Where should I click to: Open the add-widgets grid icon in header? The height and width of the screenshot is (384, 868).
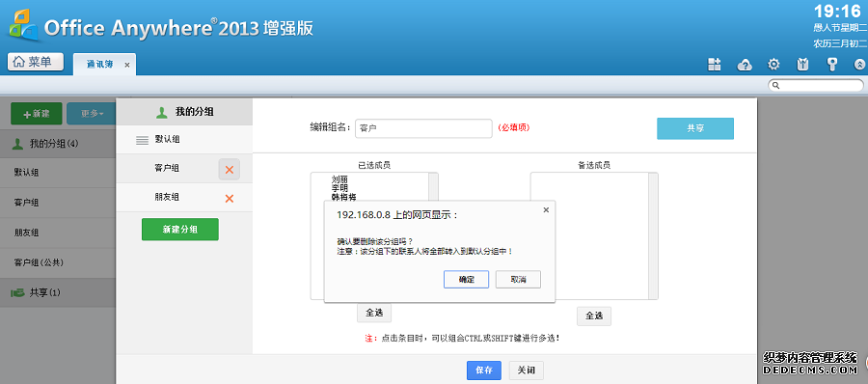[715, 65]
